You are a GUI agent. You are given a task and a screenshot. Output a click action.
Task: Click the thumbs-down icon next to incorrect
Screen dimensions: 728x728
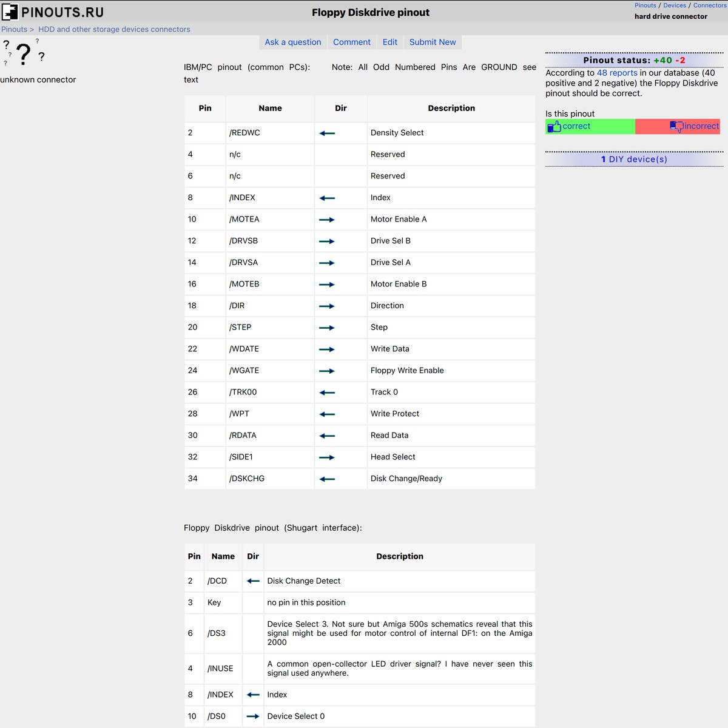[675, 125]
